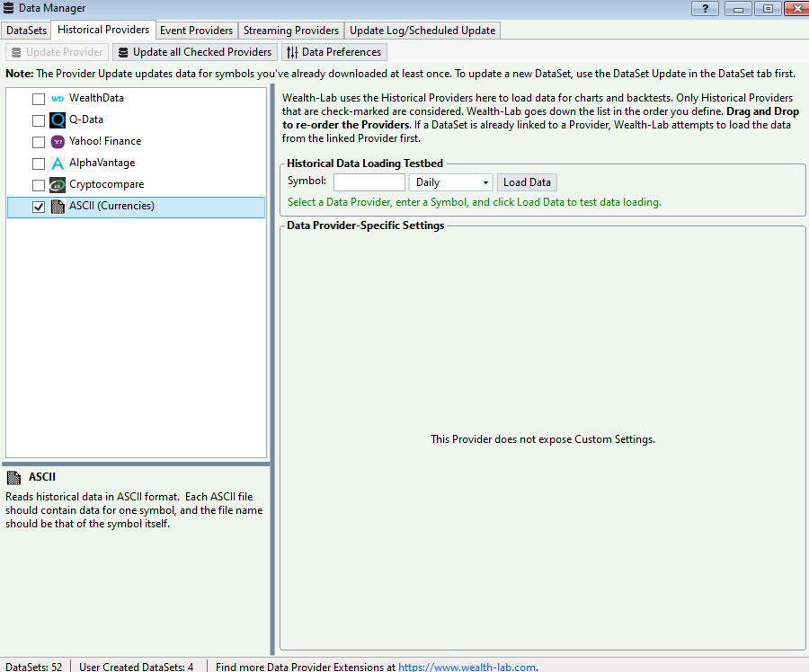Click Update all Checked Providers button
The width and height of the screenshot is (809, 672).
[x=195, y=52]
